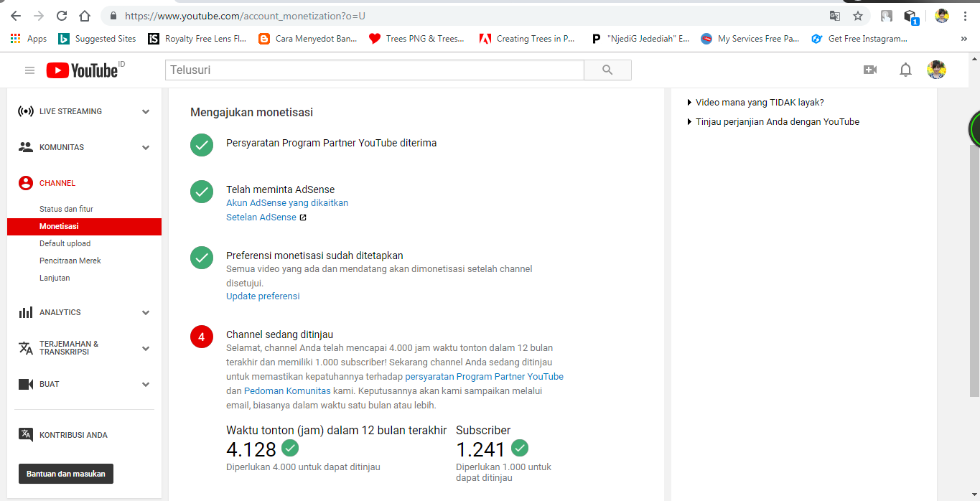The width and height of the screenshot is (980, 501).
Task: Click the translate page icon in address bar
Action: click(x=835, y=16)
